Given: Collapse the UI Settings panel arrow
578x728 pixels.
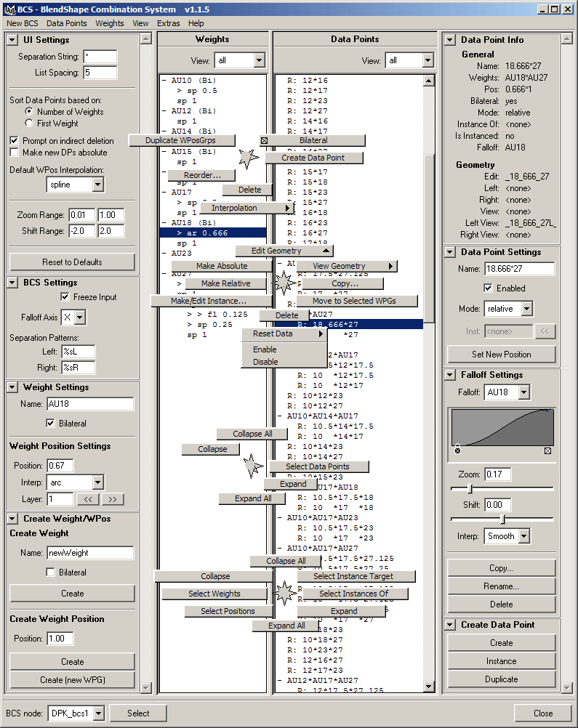Looking at the screenshot, I should (x=13, y=40).
